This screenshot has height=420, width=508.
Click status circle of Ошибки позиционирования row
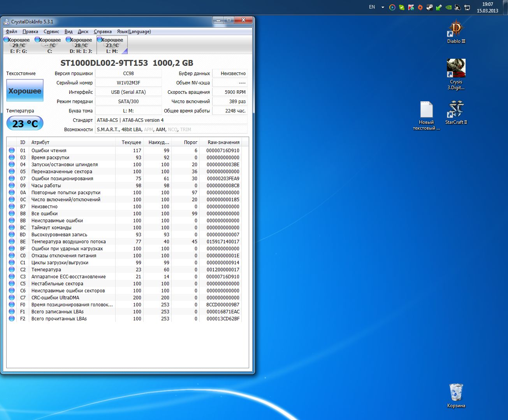tap(12, 178)
